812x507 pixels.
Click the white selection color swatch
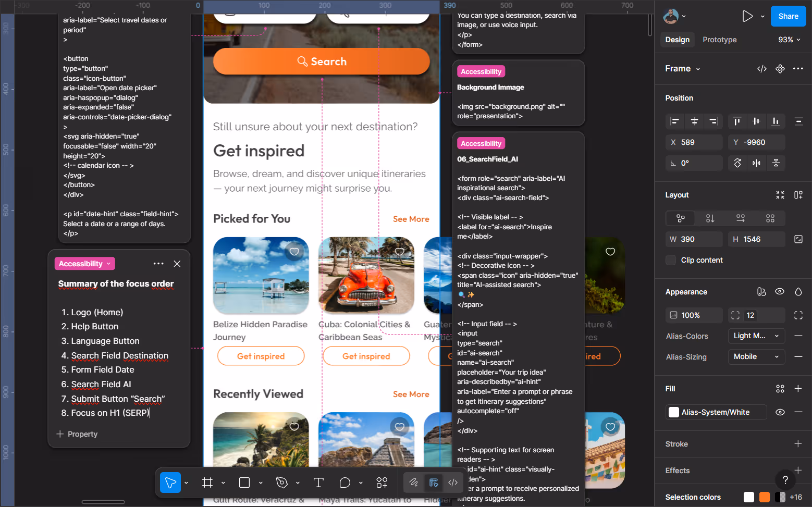click(x=749, y=497)
